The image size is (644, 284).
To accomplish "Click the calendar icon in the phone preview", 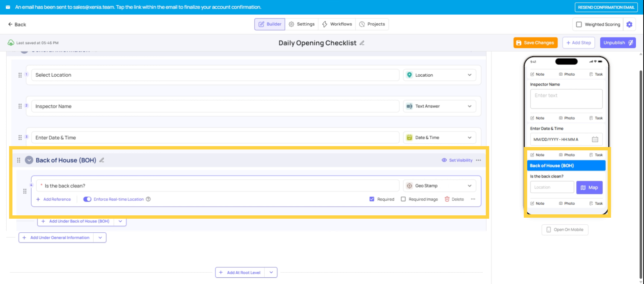I will [595, 139].
